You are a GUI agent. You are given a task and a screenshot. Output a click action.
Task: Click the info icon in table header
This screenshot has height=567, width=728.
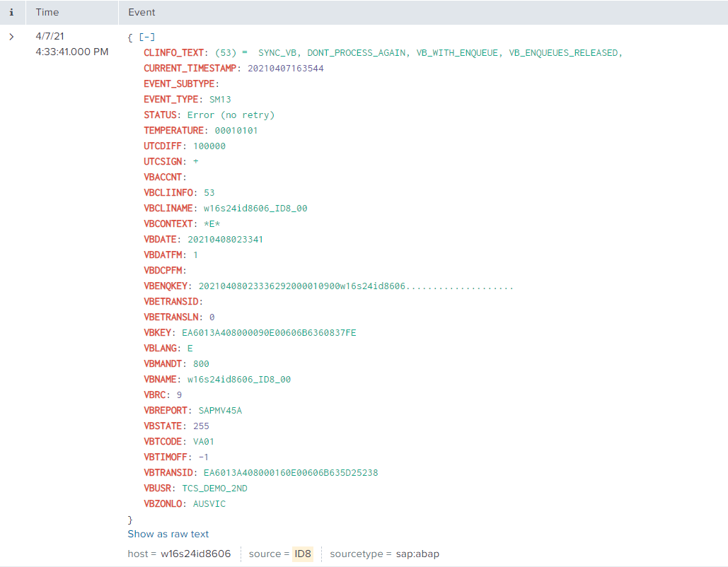point(11,12)
